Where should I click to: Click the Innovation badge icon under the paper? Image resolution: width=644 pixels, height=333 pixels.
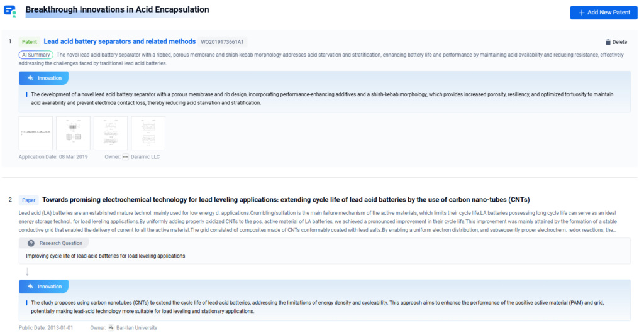click(29, 287)
